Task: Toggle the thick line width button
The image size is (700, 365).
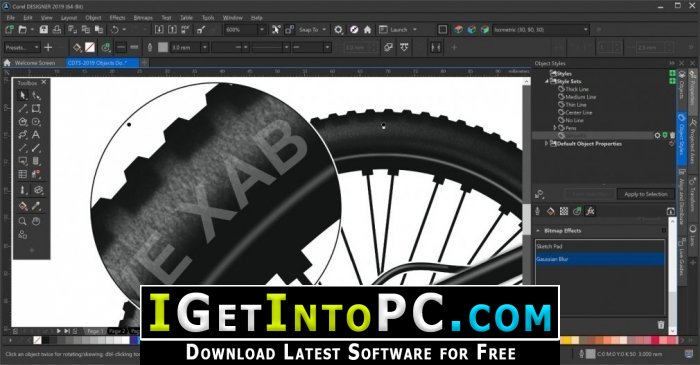Action: (134, 47)
